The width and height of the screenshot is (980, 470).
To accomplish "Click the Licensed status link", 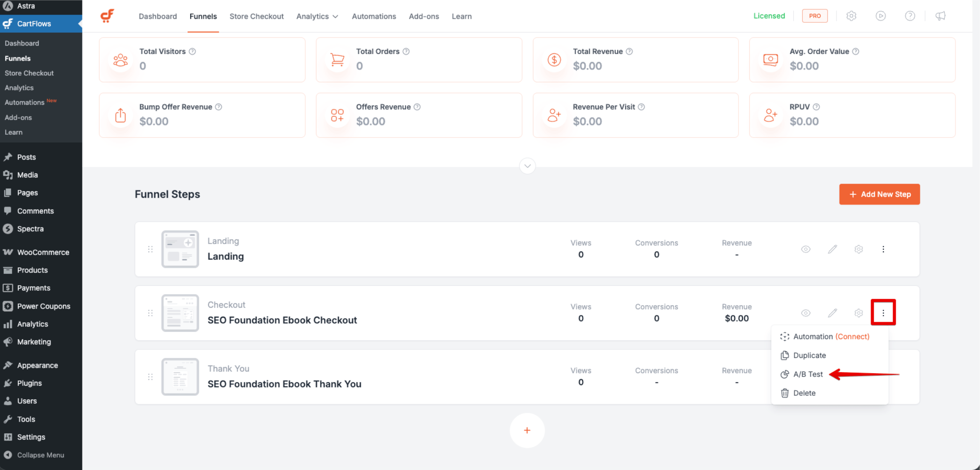I will pyautogui.click(x=769, y=16).
